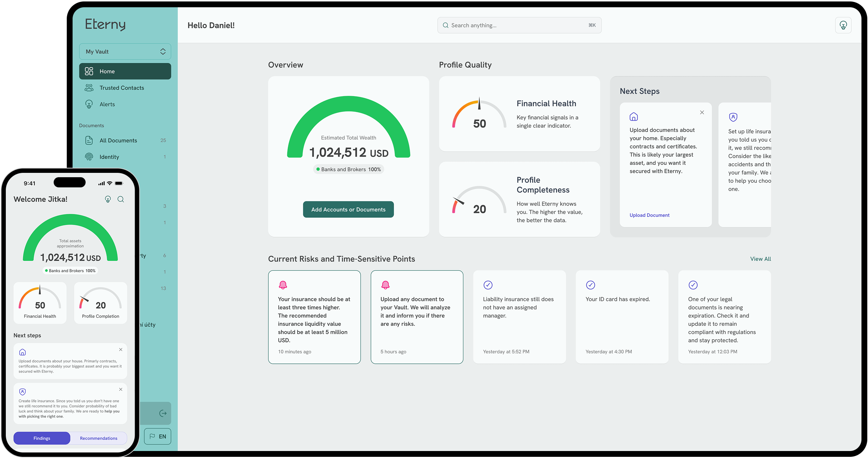The height and width of the screenshot is (459, 868).
Task: Expand the My Vault selector
Action: click(x=125, y=52)
